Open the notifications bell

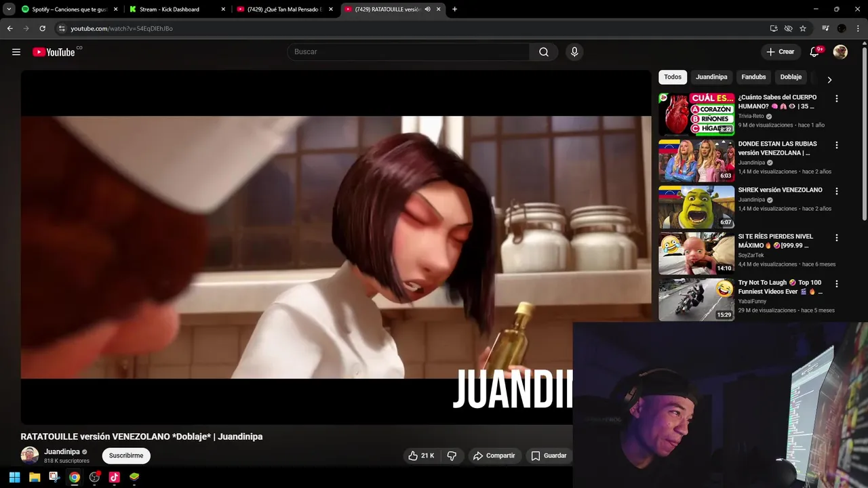click(x=815, y=52)
